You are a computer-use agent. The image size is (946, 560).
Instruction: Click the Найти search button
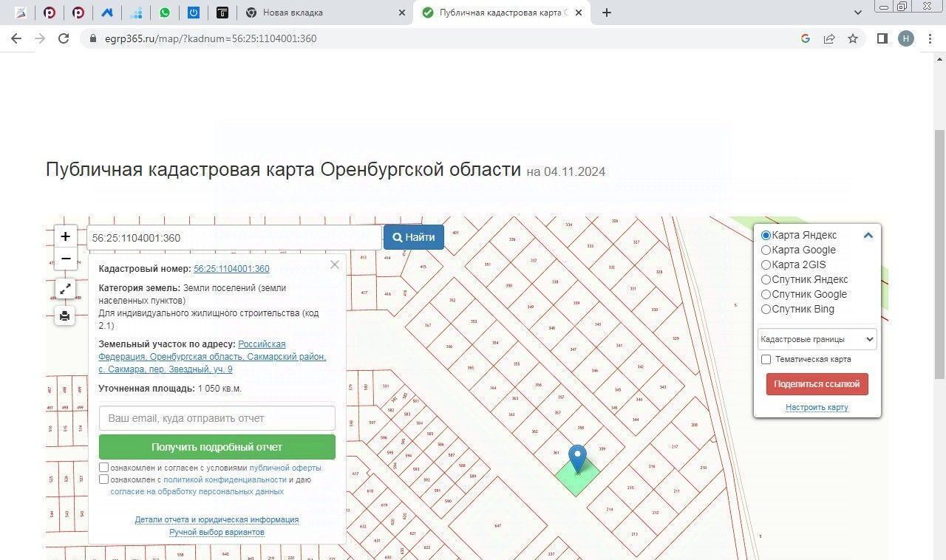pyautogui.click(x=414, y=237)
